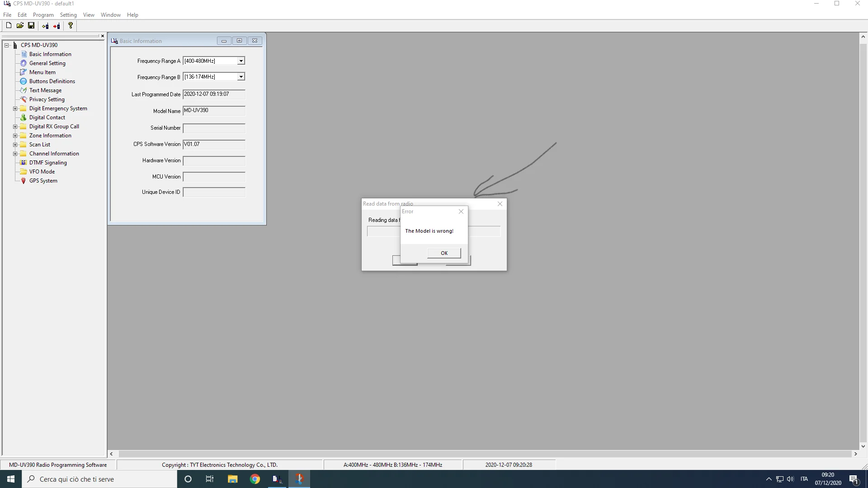Click the New file toolbar icon
This screenshot has width=868, height=488.
(9, 26)
